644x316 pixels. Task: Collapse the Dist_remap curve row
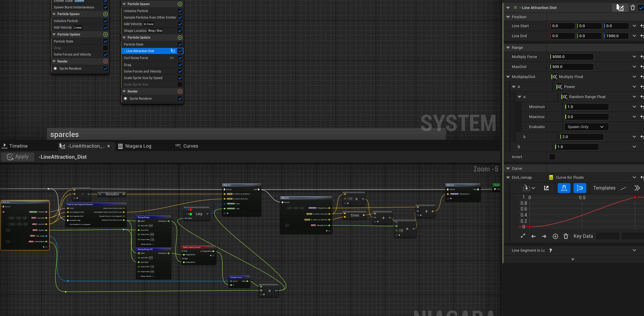tap(508, 178)
